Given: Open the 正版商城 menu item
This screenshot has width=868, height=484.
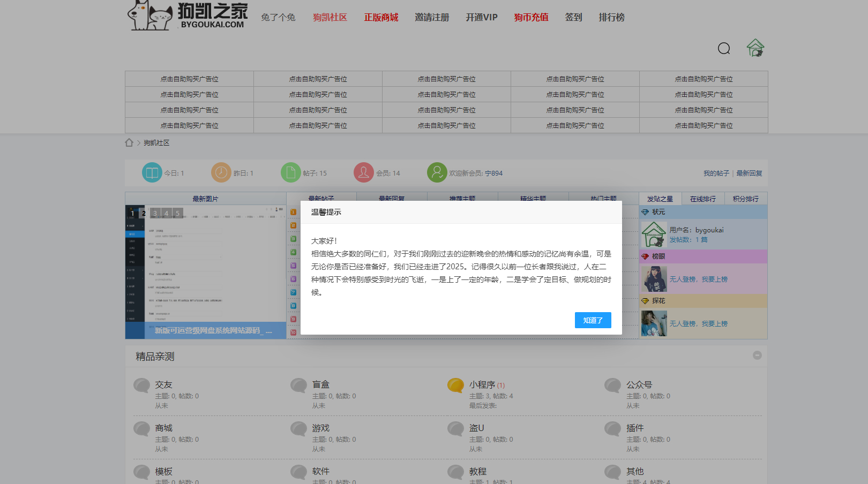Looking at the screenshot, I should (x=381, y=17).
